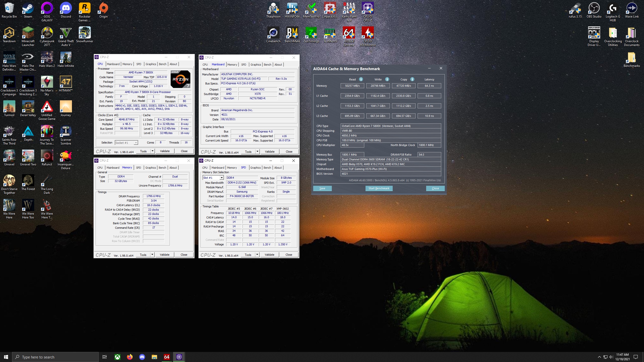
Task: Open LinpackXtreme desktop icon
Action: [x=330, y=10]
